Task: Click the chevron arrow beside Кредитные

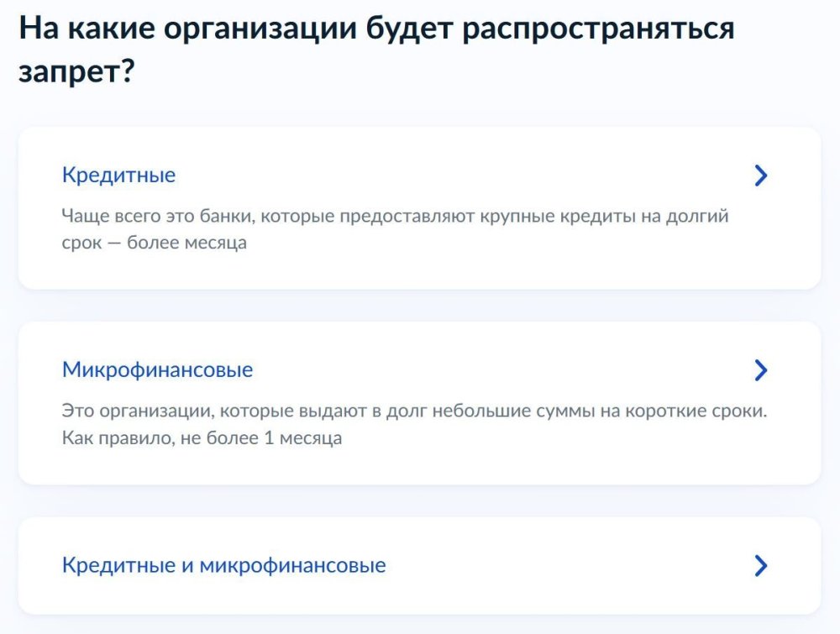Action: tap(760, 176)
